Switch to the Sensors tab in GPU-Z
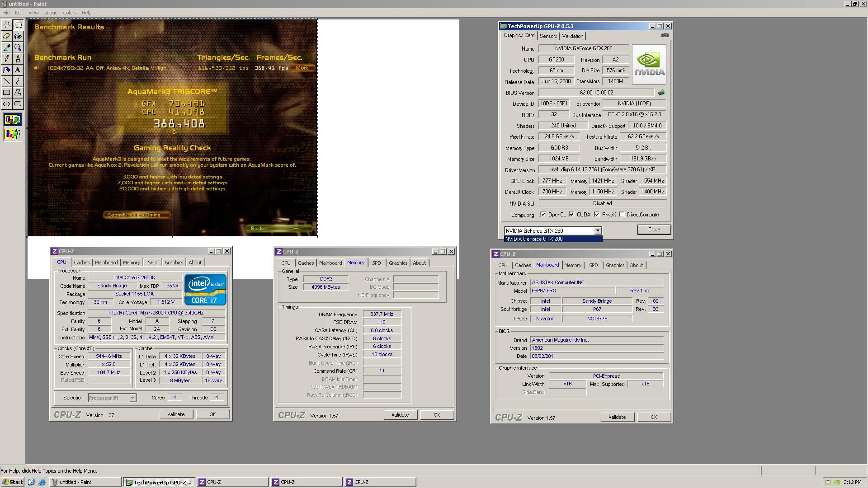This screenshot has height=488, width=868. 548,36
